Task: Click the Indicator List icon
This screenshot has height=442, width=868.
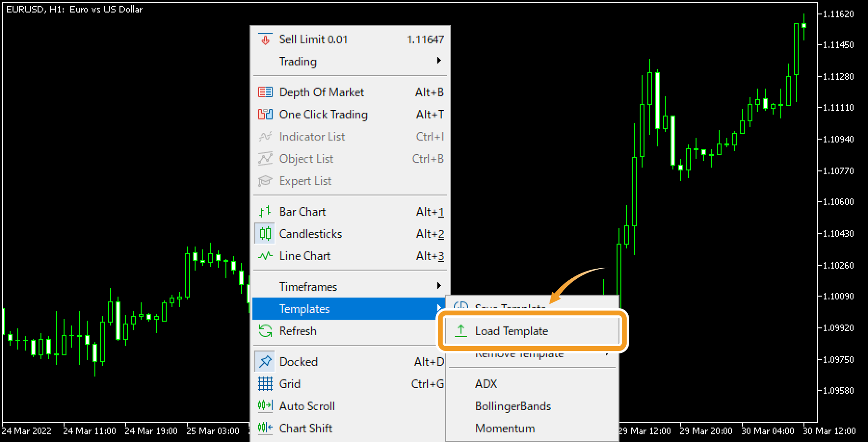Action: pyautogui.click(x=265, y=136)
